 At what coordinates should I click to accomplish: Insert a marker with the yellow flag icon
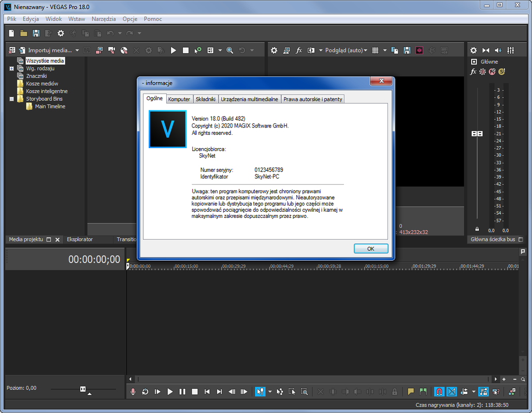coord(411,392)
